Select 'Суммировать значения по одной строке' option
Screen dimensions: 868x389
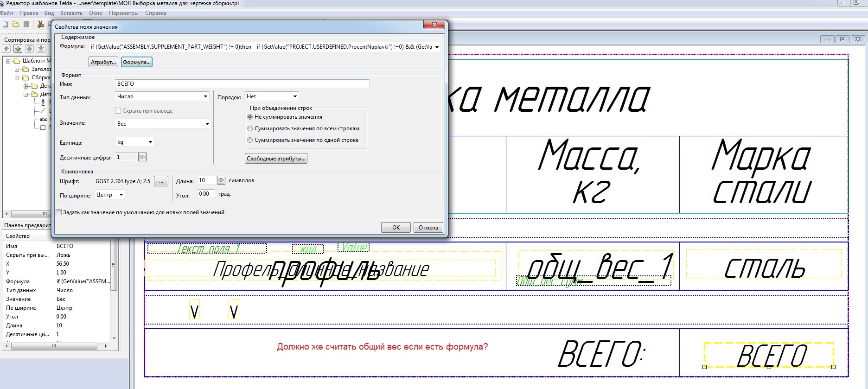(x=250, y=140)
